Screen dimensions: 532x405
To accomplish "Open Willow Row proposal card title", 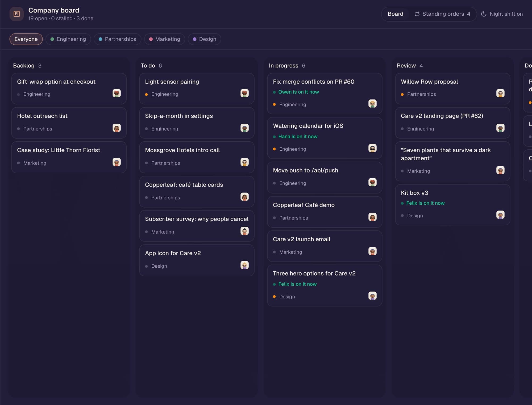I will [x=429, y=82].
